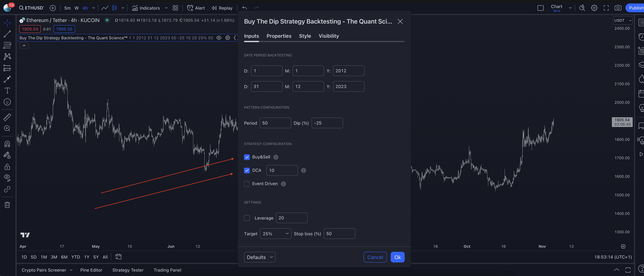The image size is (644, 276).
Task: Open the Strategy Tester tab
Action: coord(128,270)
